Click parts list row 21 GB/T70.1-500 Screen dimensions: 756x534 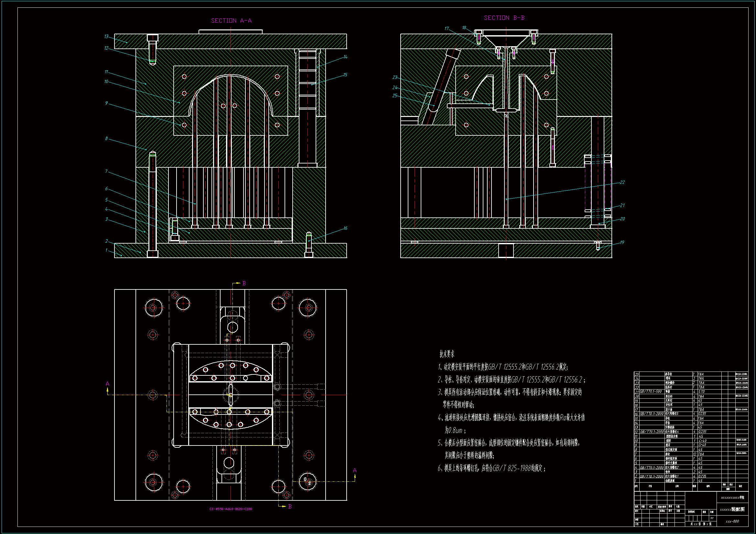650,392
